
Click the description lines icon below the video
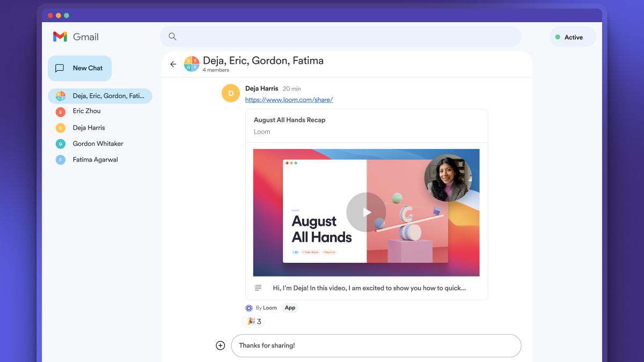tap(258, 288)
